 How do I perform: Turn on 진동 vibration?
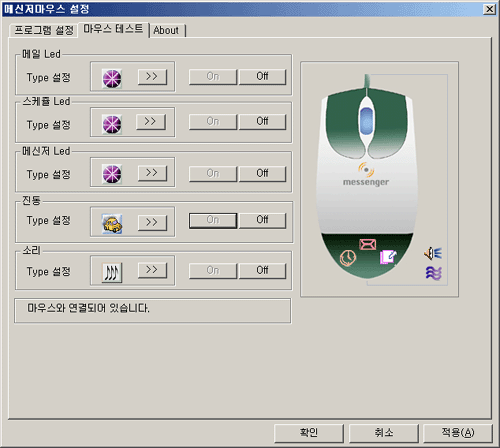pyautogui.click(x=213, y=220)
